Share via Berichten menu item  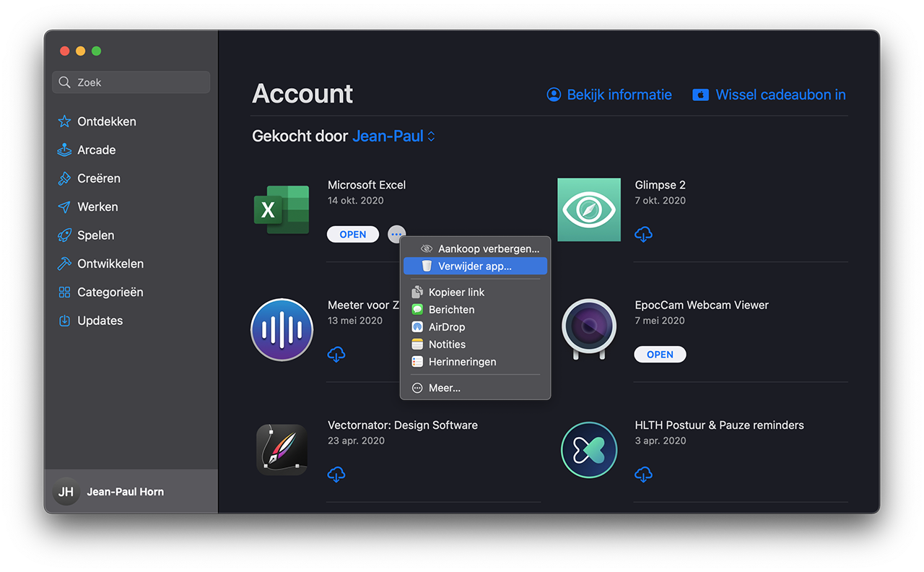[x=475, y=309]
